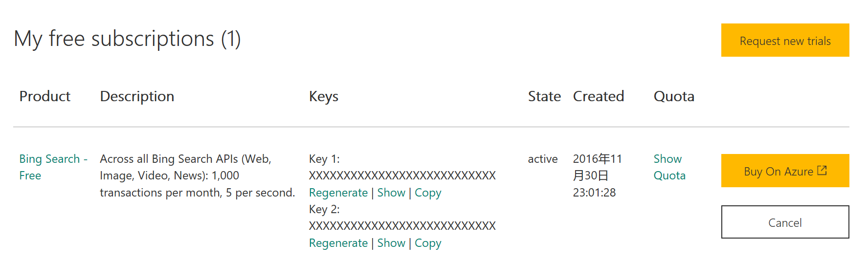Click the Created column header
The image size is (868, 263).
[599, 96]
